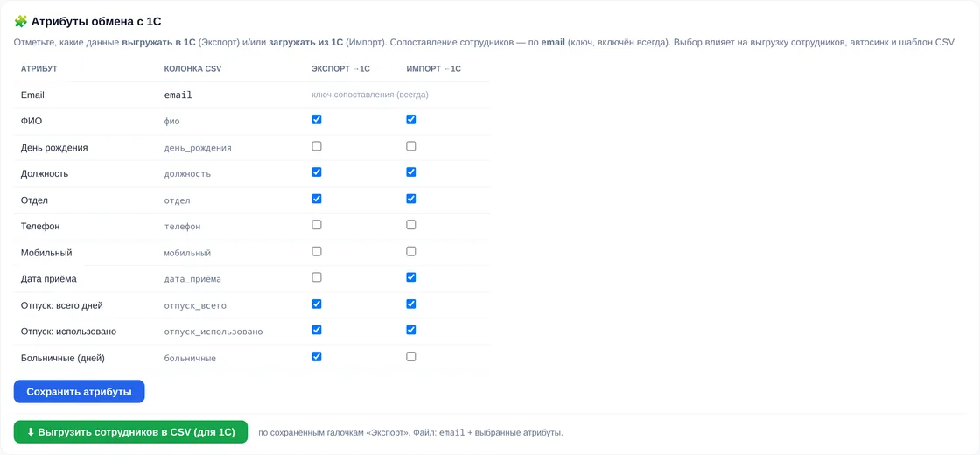Click the 'отпуск_использовано' CSV column value
Viewport: 980px width, 455px height.
coord(213,332)
